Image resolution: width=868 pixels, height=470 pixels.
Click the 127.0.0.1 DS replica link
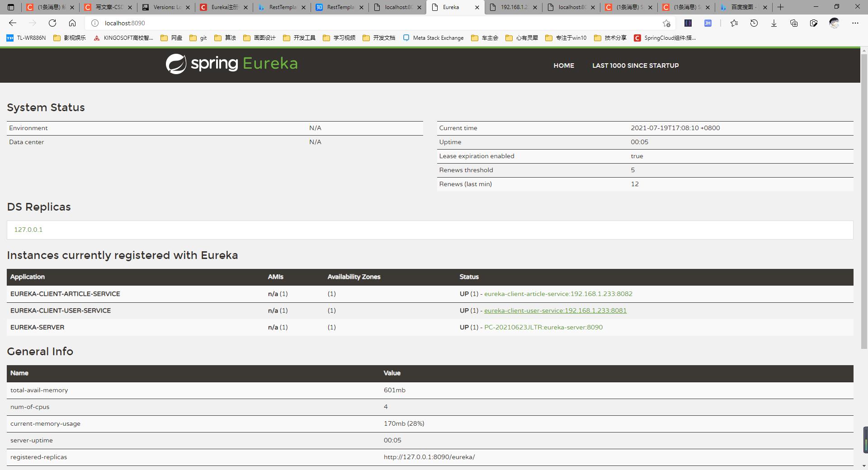tap(28, 230)
